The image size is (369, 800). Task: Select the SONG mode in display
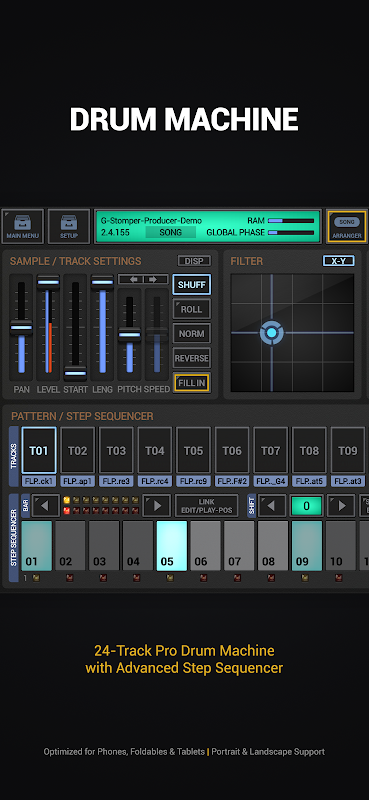pyautogui.click(x=170, y=233)
